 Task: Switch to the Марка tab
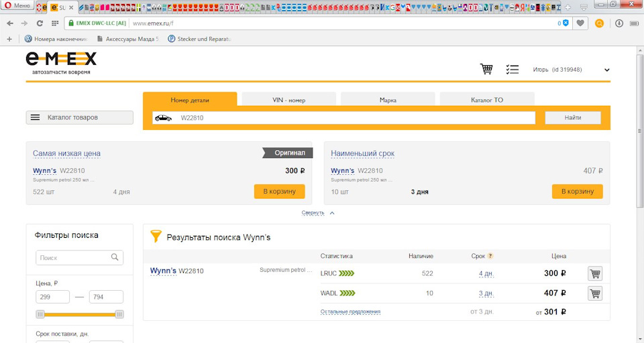pos(388,100)
